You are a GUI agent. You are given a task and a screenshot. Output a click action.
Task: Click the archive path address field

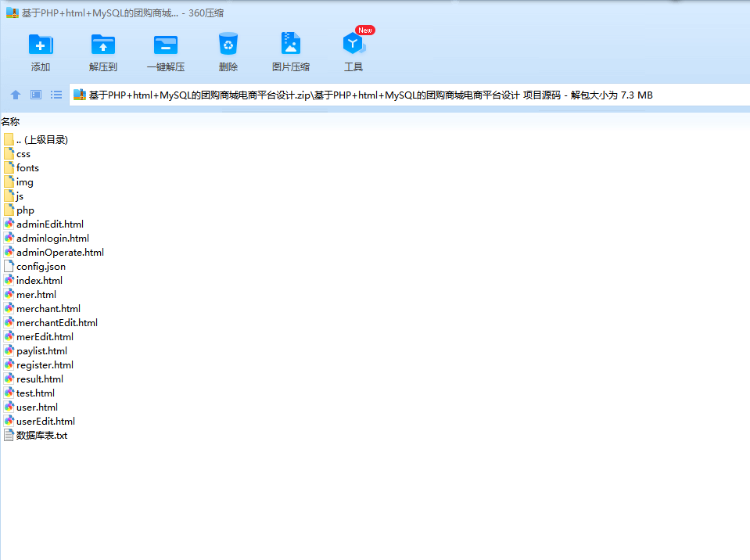tap(410, 95)
